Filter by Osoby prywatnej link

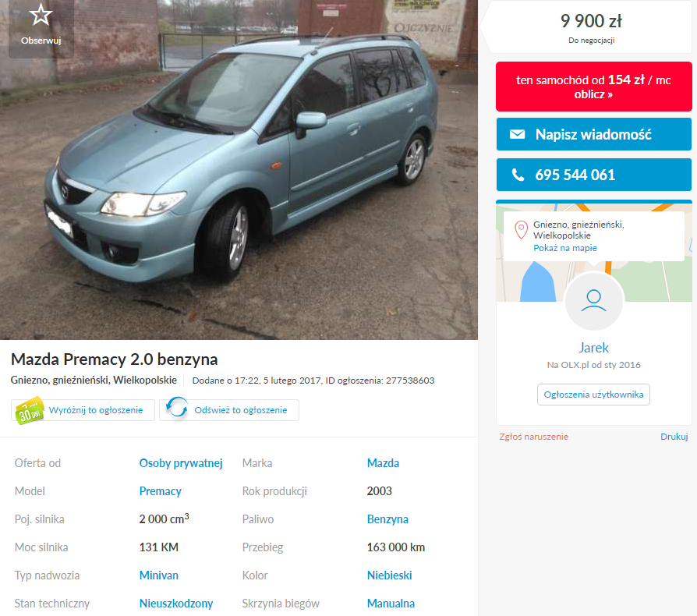click(181, 463)
